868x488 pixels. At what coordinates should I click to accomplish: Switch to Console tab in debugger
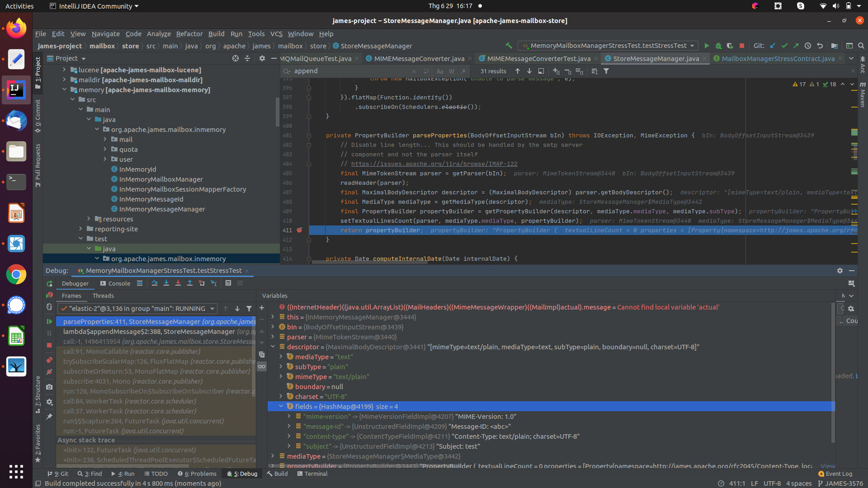point(115,283)
